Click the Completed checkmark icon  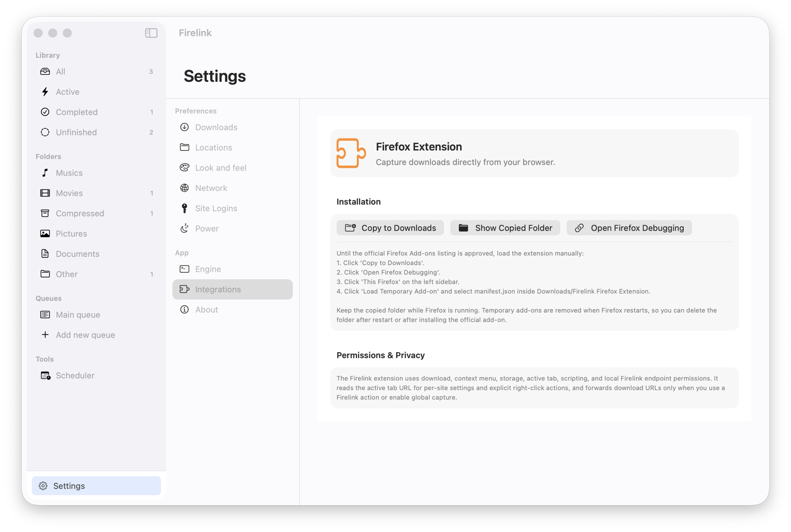pos(45,112)
